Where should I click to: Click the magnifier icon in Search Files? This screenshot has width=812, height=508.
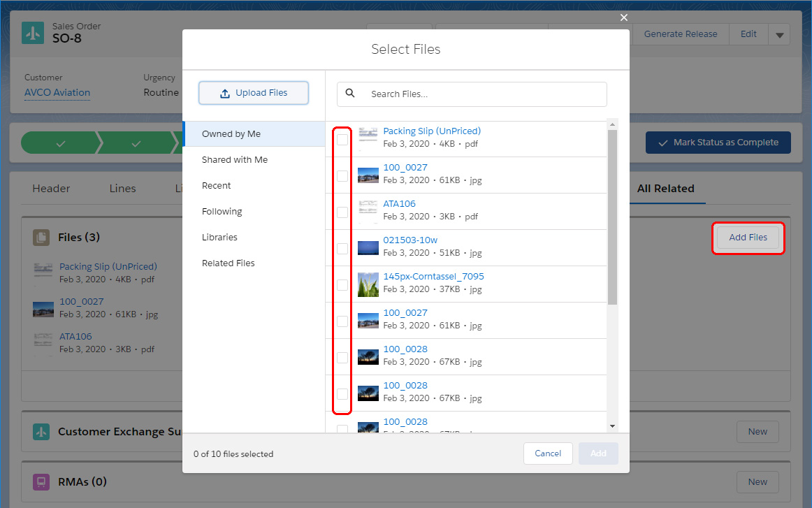tap(349, 93)
